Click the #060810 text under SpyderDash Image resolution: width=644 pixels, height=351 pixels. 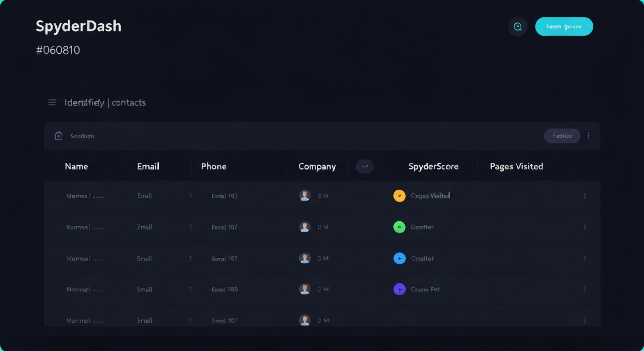(x=58, y=50)
